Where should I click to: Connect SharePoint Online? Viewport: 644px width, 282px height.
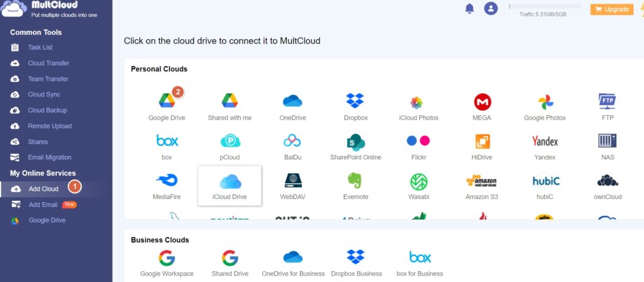click(x=356, y=146)
